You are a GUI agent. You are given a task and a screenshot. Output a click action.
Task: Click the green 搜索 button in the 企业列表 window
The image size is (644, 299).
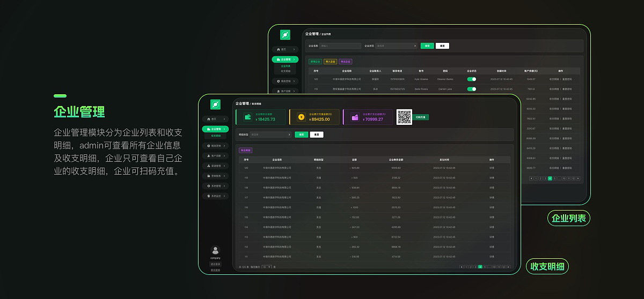click(x=427, y=46)
